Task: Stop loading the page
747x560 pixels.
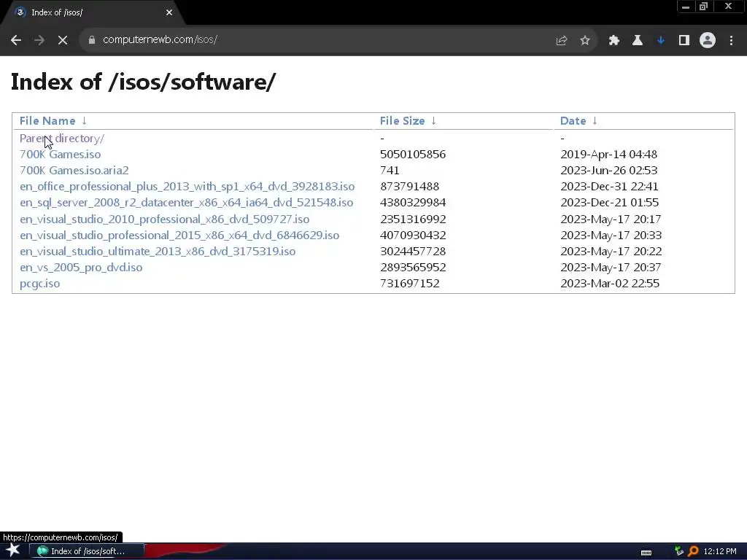Action: tap(63, 40)
